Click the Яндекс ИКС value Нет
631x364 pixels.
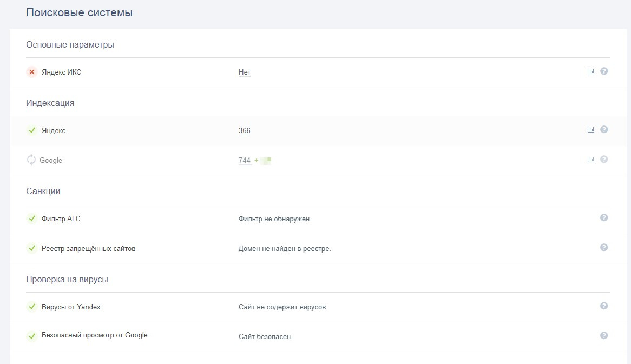[245, 72]
